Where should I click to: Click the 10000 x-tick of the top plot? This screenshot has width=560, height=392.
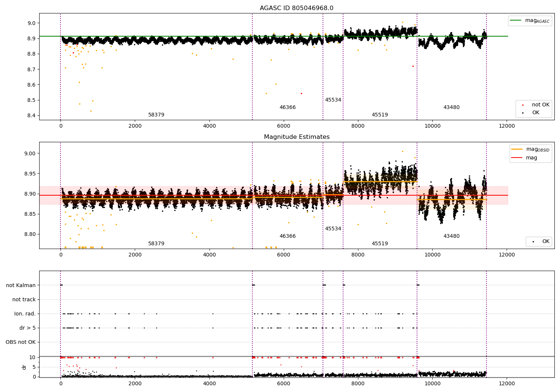click(432, 126)
